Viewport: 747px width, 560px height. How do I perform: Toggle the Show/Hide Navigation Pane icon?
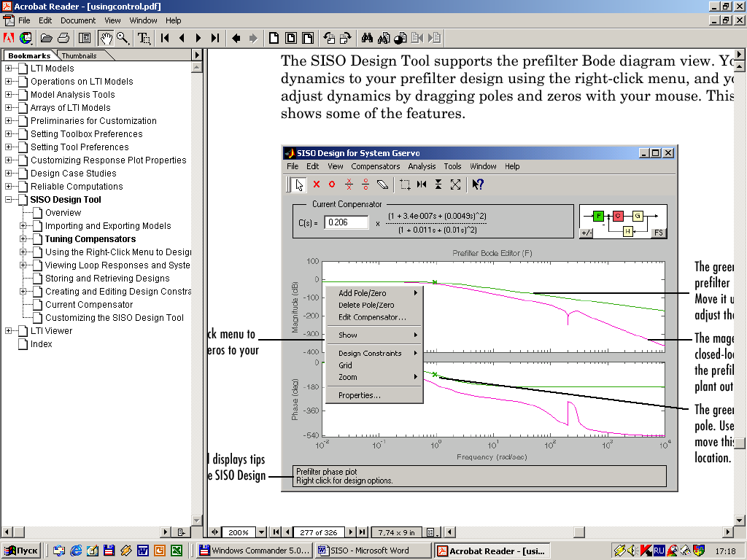85,38
